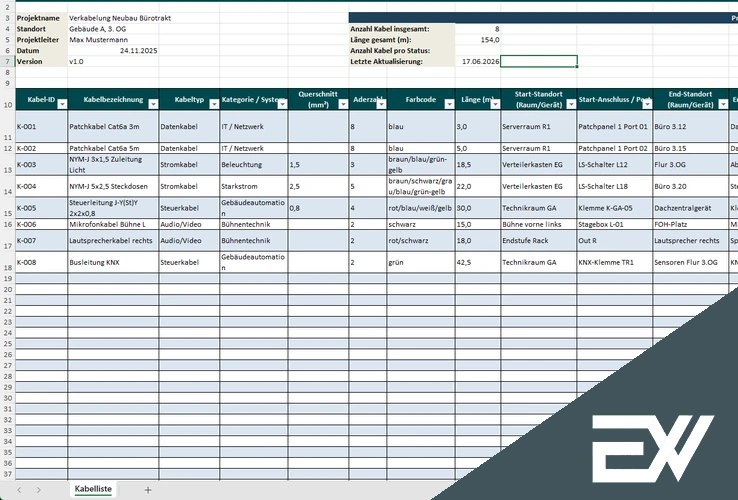Select the cell containing K-005

coord(41,208)
